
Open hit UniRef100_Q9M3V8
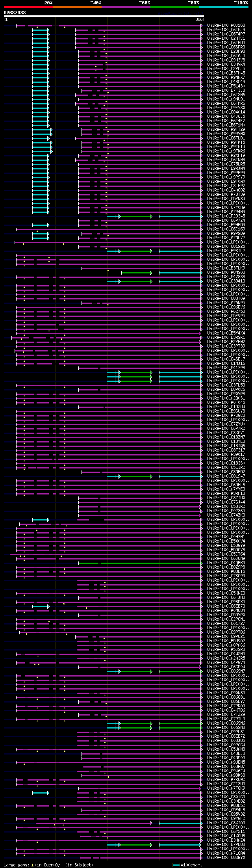(x=226, y=60)
